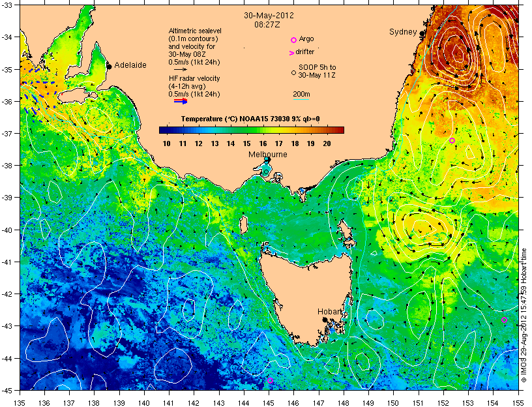
Task: Click the "30-May 11Z" legend text
Action: pos(317,75)
